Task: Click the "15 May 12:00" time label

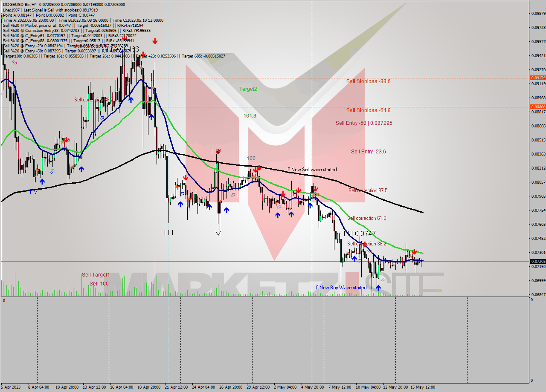Action: click(423, 387)
